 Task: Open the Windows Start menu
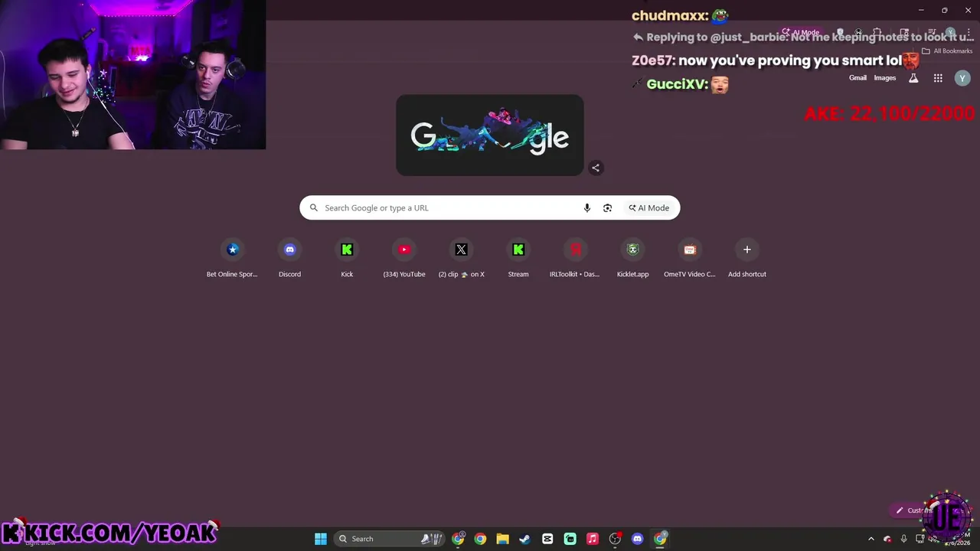[x=321, y=539]
